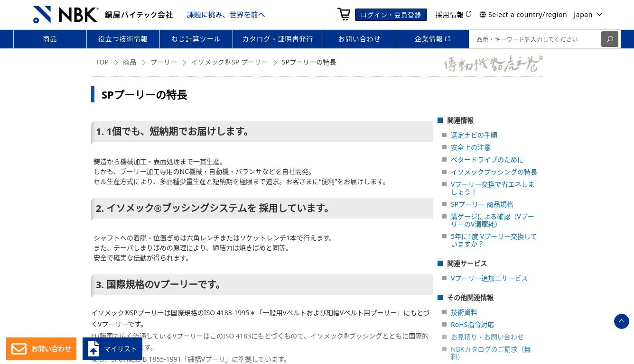The height and width of the screenshot is (364, 634).
Task: Click the 関連サービス sidebar heading
Action: tap(467, 264)
